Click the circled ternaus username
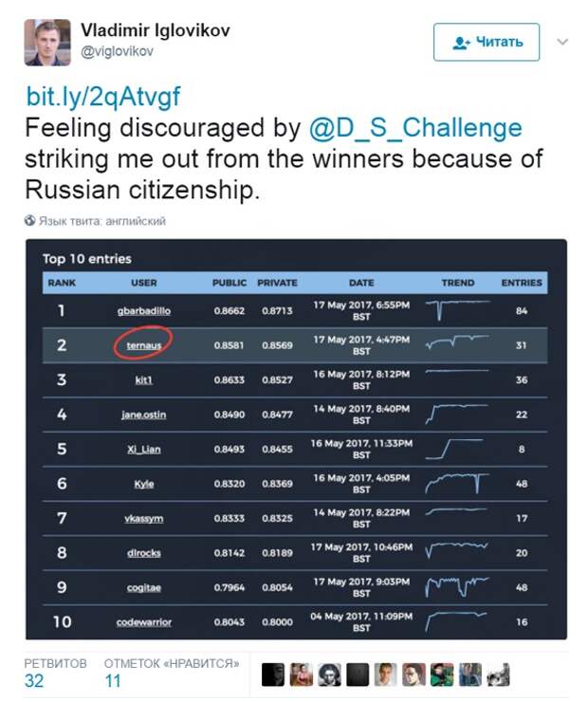This screenshot has width=588, height=702. 143,345
